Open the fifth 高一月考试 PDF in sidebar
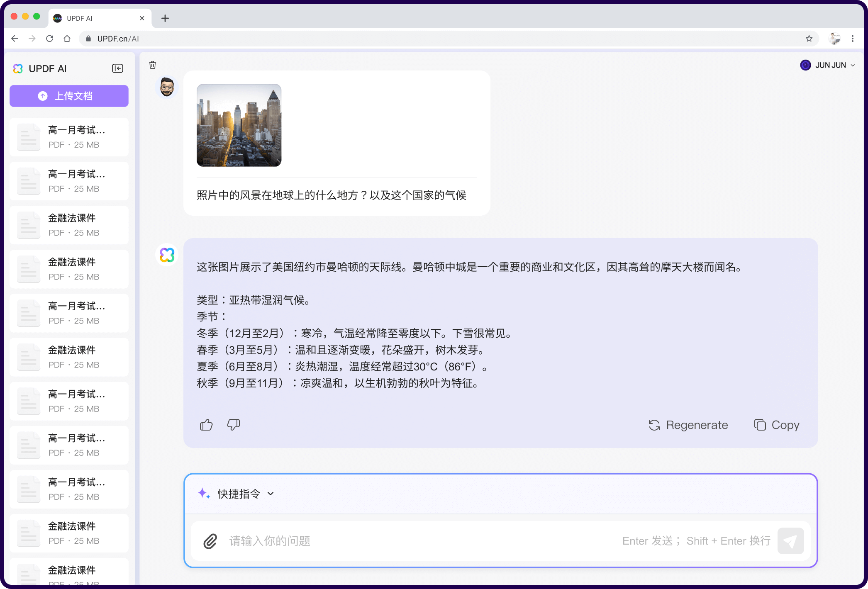 [x=69, y=445]
